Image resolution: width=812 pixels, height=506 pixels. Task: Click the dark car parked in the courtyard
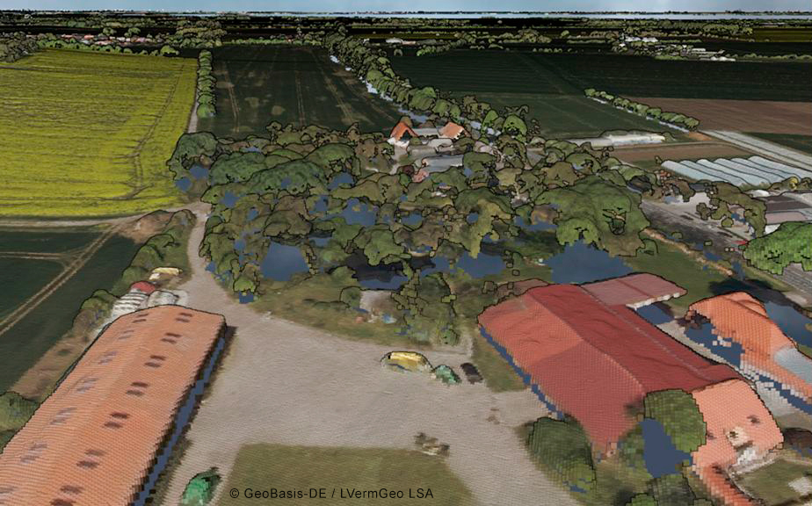(x=472, y=372)
